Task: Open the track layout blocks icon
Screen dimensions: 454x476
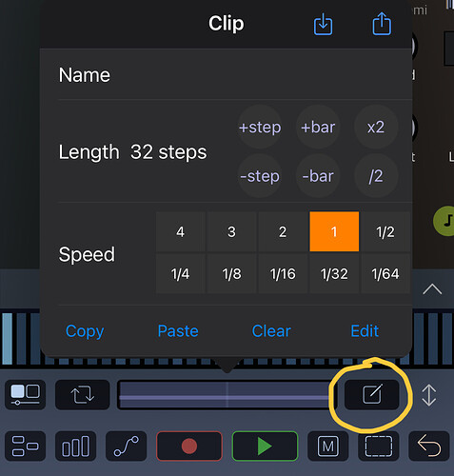Action: 25,446
